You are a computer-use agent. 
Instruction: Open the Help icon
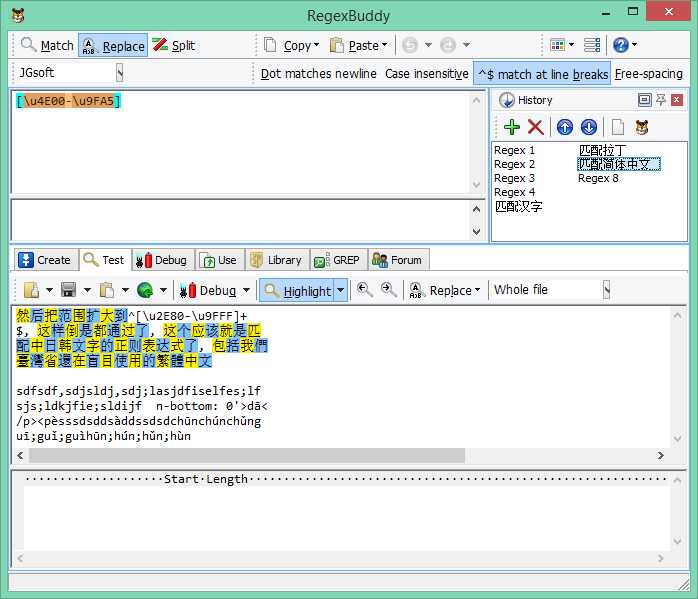tap(621, 45)
